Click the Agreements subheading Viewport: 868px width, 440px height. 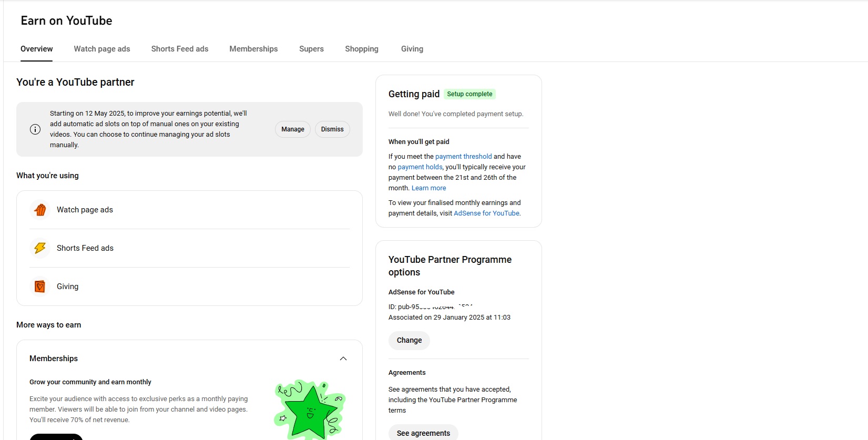407,373
